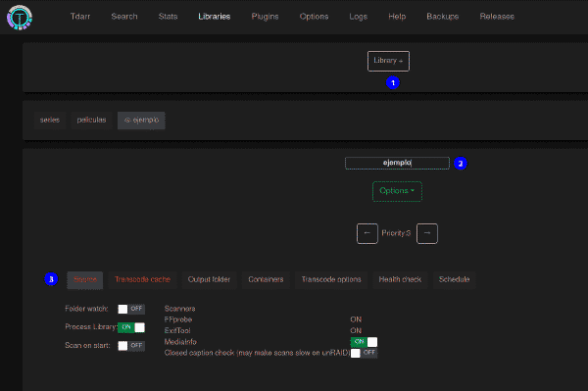Open the Releases page
The width and height of the screenshot is (588, 391).
(497, 17)
